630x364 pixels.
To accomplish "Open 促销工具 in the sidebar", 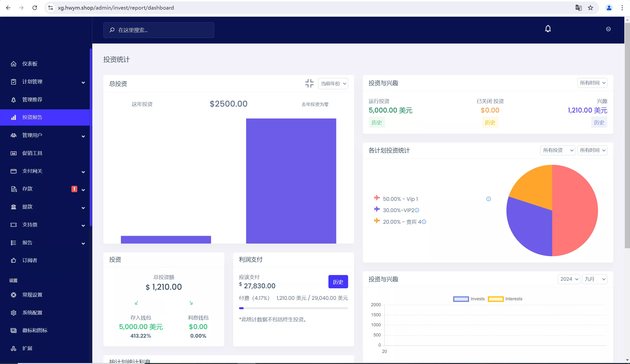I will [x=32, y=153].
